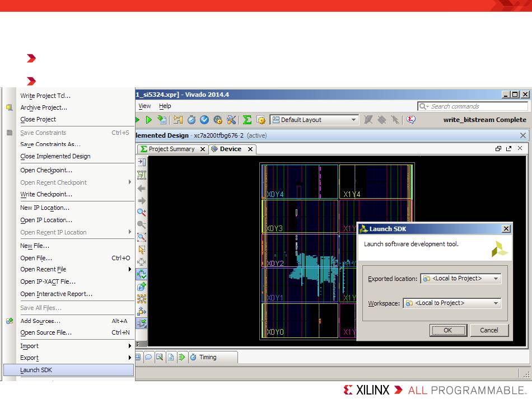
Task: Open the Exported location dropdown
Action: coord(461,278)
